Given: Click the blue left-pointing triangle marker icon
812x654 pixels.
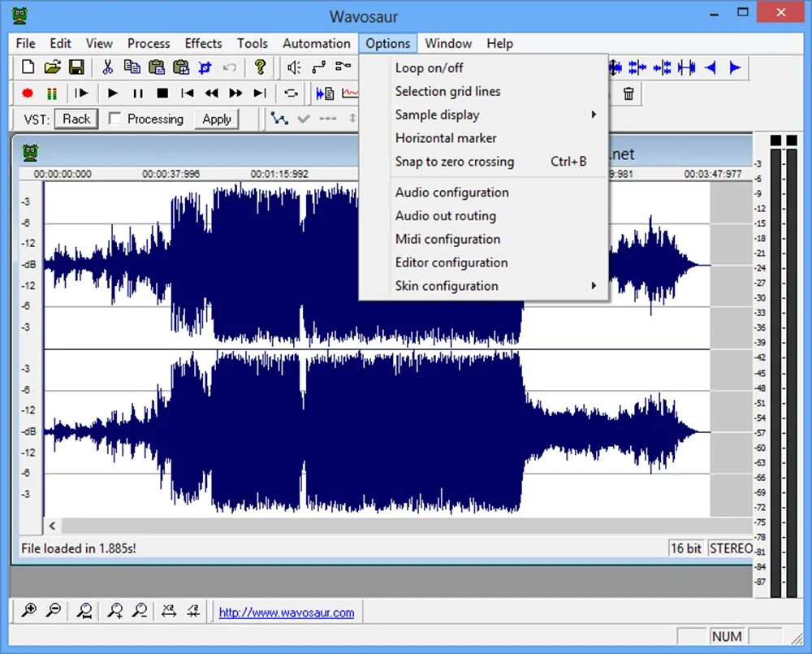Looking at the screenshot, I should click(x=710, y=67).
